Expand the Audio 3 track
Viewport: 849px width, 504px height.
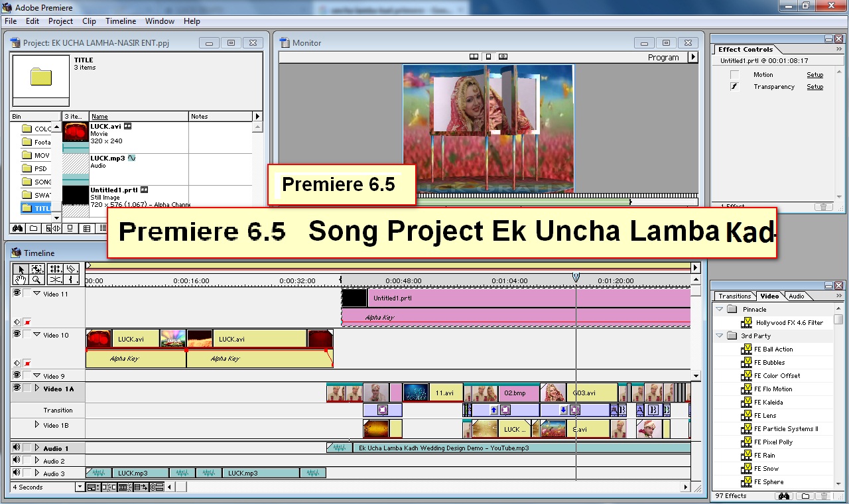(37, 473)
